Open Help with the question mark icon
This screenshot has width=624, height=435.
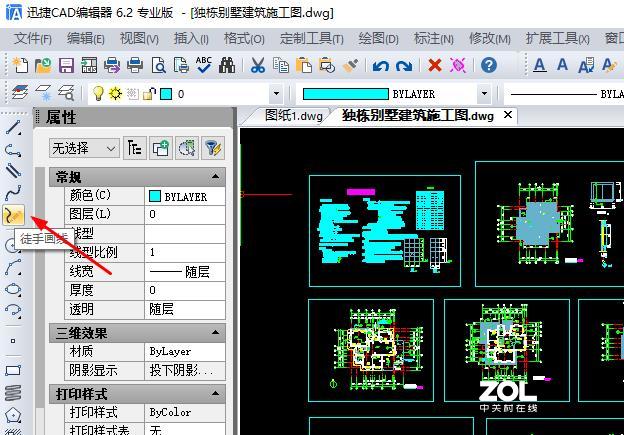click(x=489, y=65)
